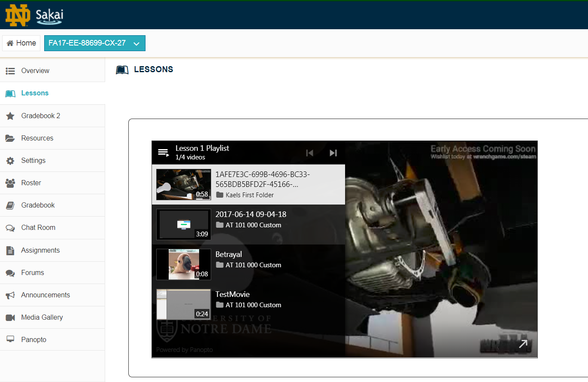Open Overview from the sidebar
588x382 pixels.
(x=35, y=71)
